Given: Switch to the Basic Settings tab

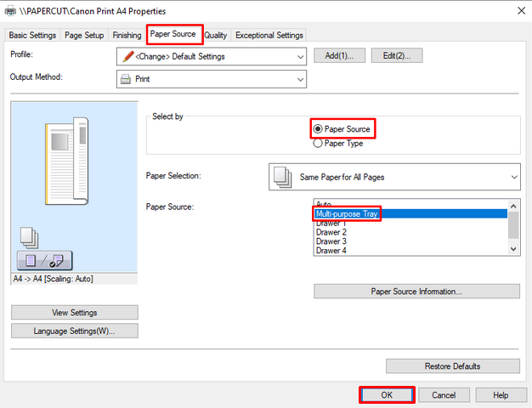Looking at the screenshot, I should tap(32, 36).
